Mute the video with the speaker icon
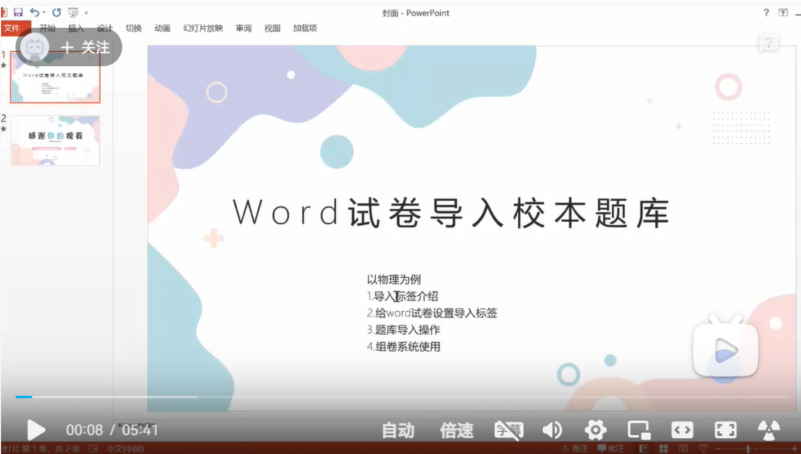Screen dimensions: 801x454 coord(552,431)
